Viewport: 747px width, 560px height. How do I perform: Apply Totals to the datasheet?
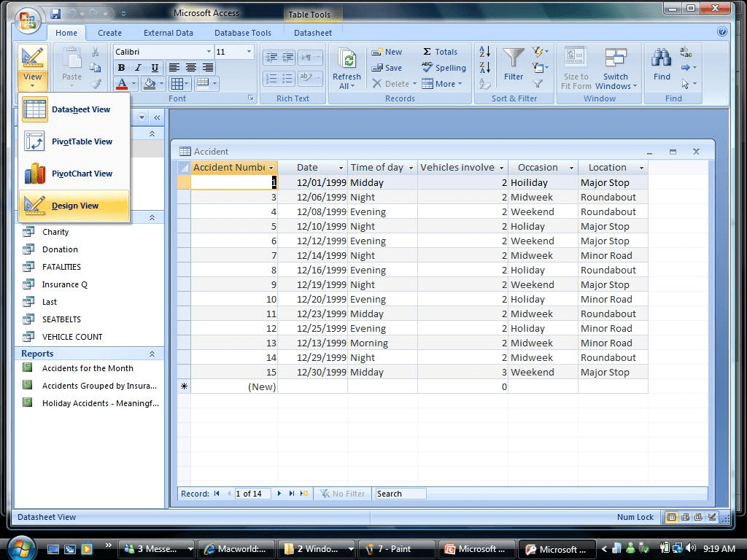[443, 52]
